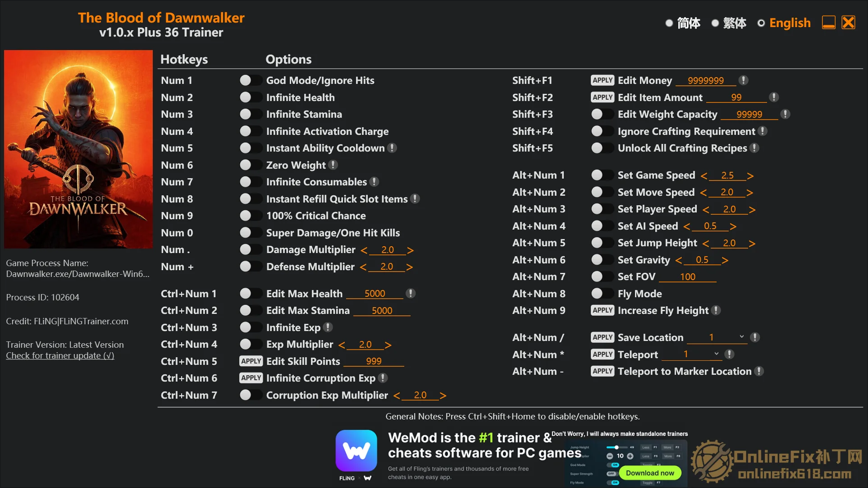Click info icon for Teleport to Marker Location
Image resolution: width=868 pixels, height=488 pixels.
click(759, 371)
